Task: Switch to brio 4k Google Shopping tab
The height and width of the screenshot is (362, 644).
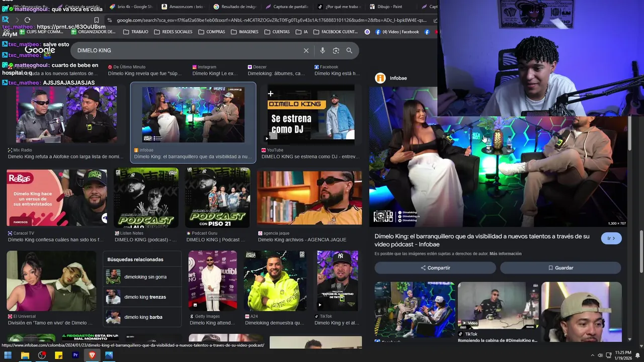Action: (131, 7)
